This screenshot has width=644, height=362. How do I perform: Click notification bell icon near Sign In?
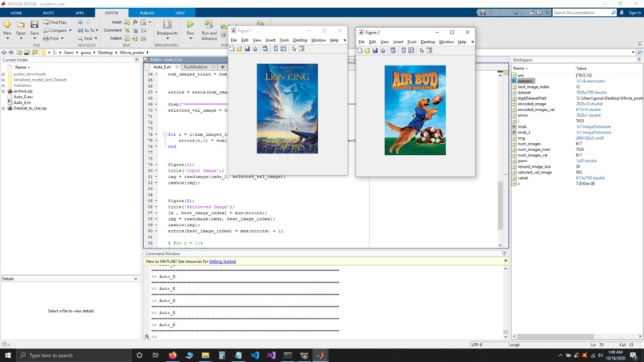pos(622,13)
